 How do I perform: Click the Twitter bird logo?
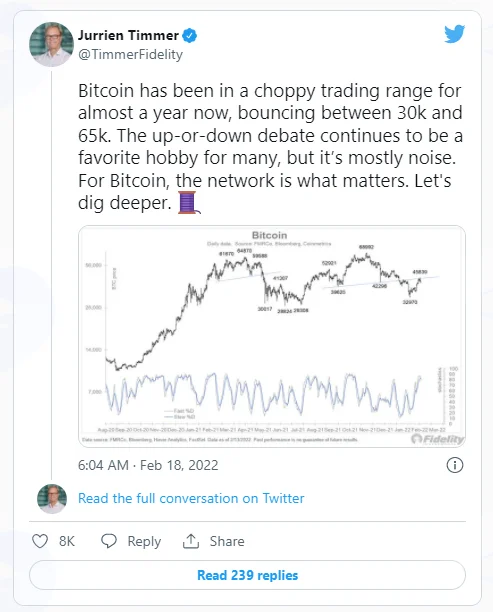(454, 34)
